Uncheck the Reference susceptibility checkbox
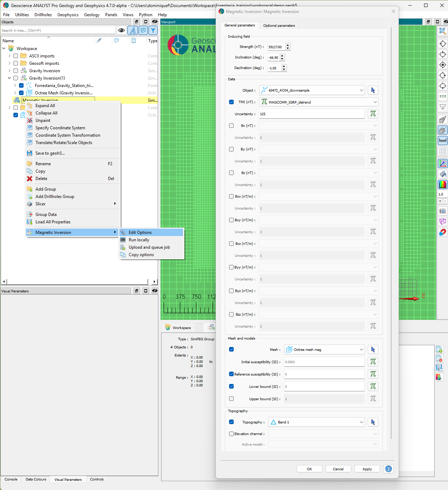The image size is (448, 490). point(231,374)
